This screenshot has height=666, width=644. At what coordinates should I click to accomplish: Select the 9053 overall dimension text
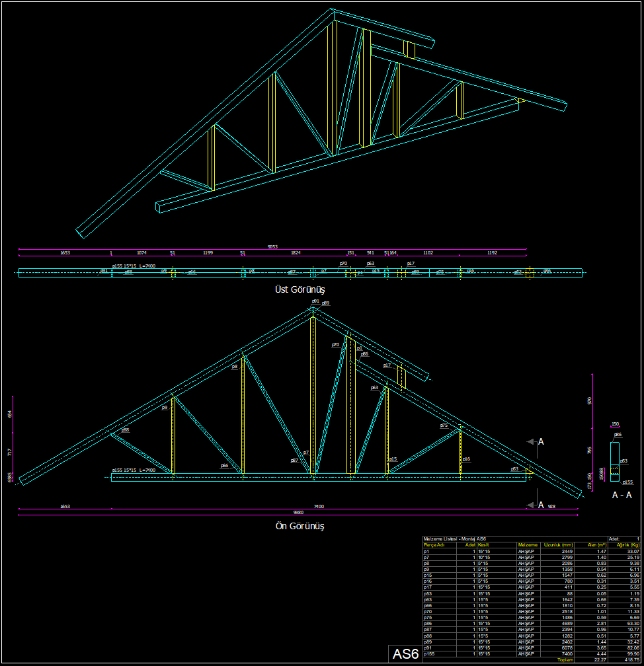272,246
